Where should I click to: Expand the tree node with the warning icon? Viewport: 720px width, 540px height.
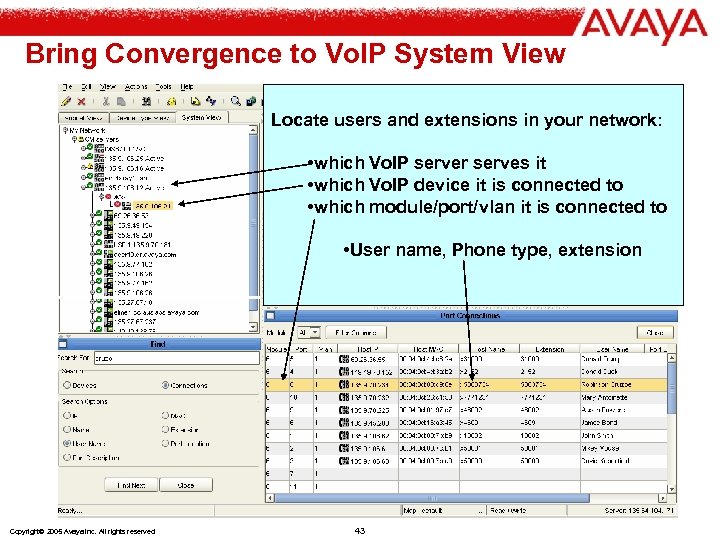(x=83, y=168)
